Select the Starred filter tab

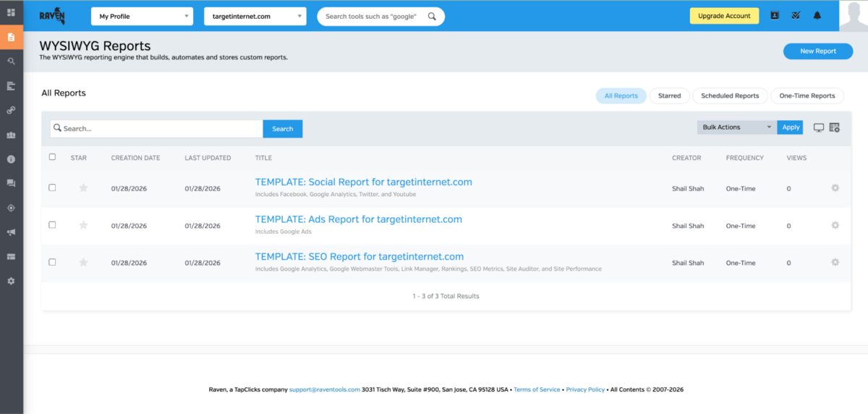pyautogui.click(x=669, y=96)
